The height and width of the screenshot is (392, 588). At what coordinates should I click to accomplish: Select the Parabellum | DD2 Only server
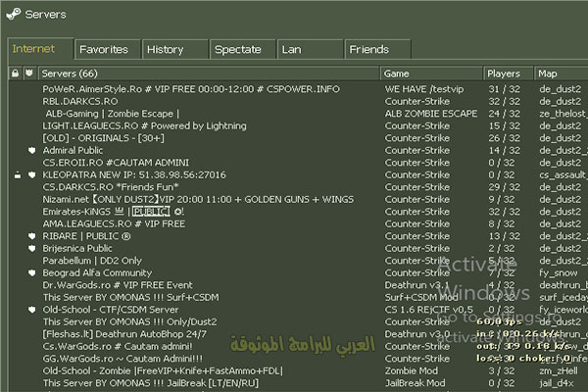[x=92, y=261]
